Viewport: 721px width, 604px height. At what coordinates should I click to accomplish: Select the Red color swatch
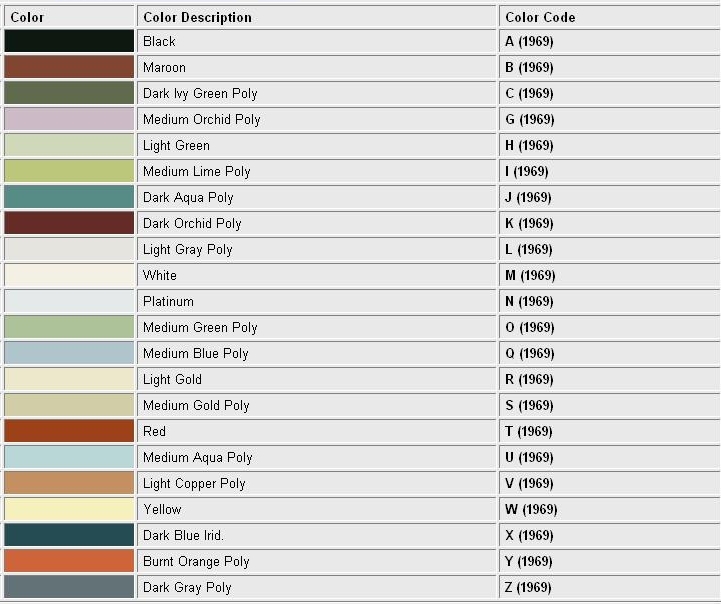click(x=69, y=431)
